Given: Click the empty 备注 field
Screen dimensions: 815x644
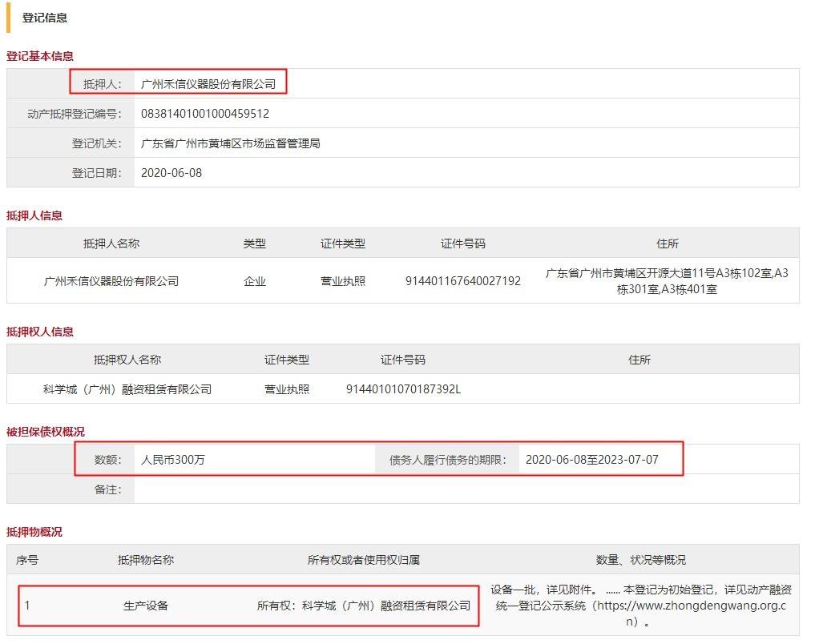Looking at the screenshot, I should 321,489.
